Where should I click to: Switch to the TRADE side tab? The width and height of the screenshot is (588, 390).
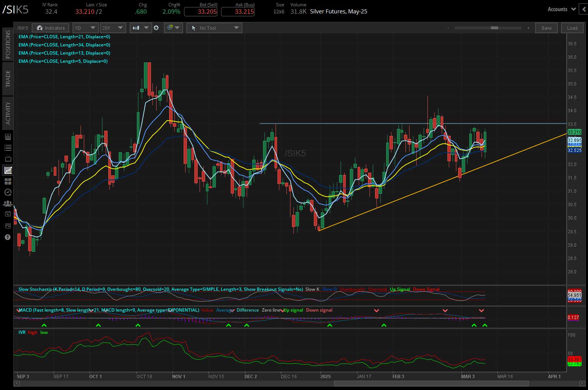tap(8, 78)
